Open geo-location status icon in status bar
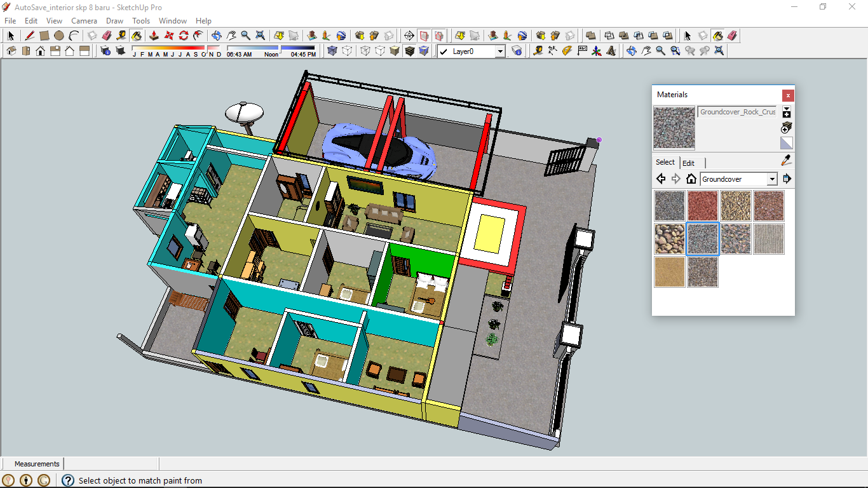 pos(9,480)
